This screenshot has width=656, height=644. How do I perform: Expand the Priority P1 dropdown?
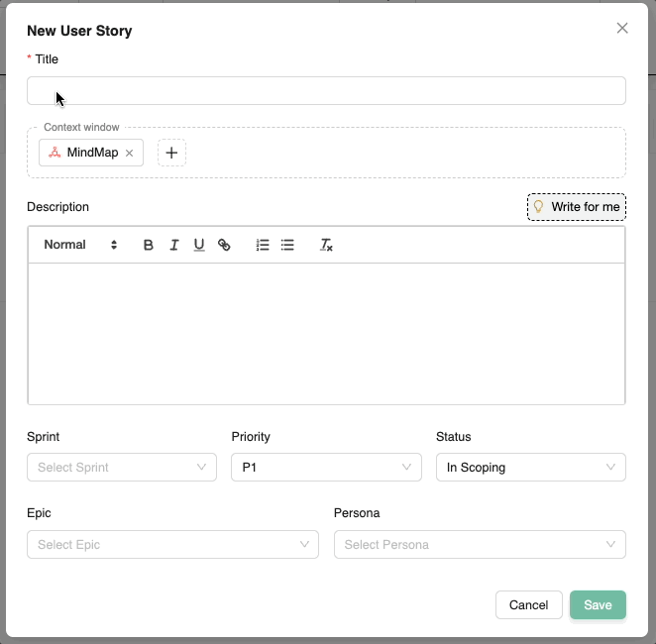pos(326,468)
